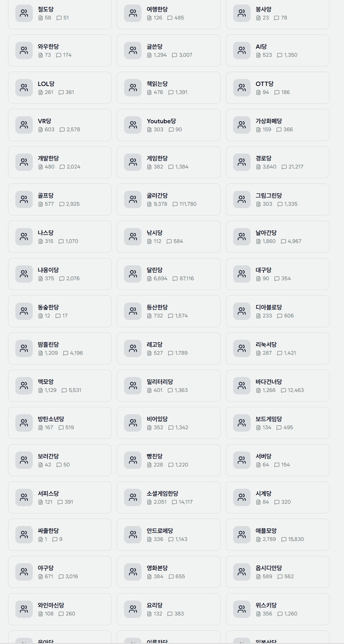The width and height of the screenshot is (344, 644).
Task: Visit the 위스키당 group
Action: tap(277, 609)
